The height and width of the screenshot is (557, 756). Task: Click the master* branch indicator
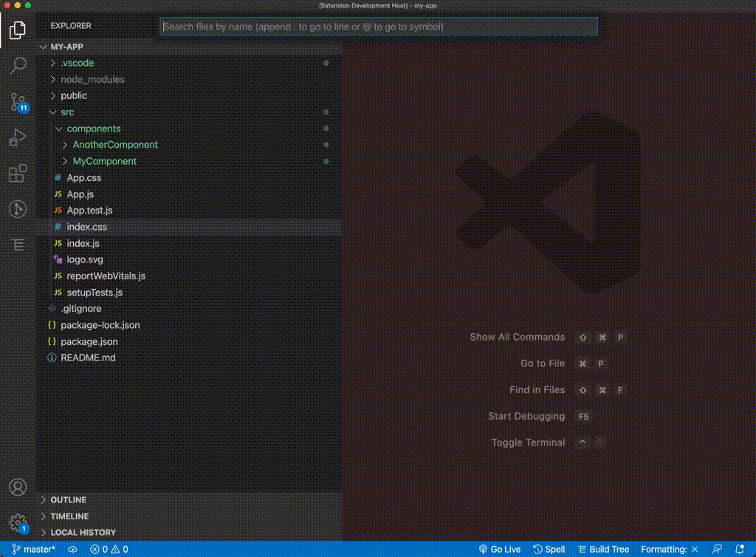tap(33, 550)
